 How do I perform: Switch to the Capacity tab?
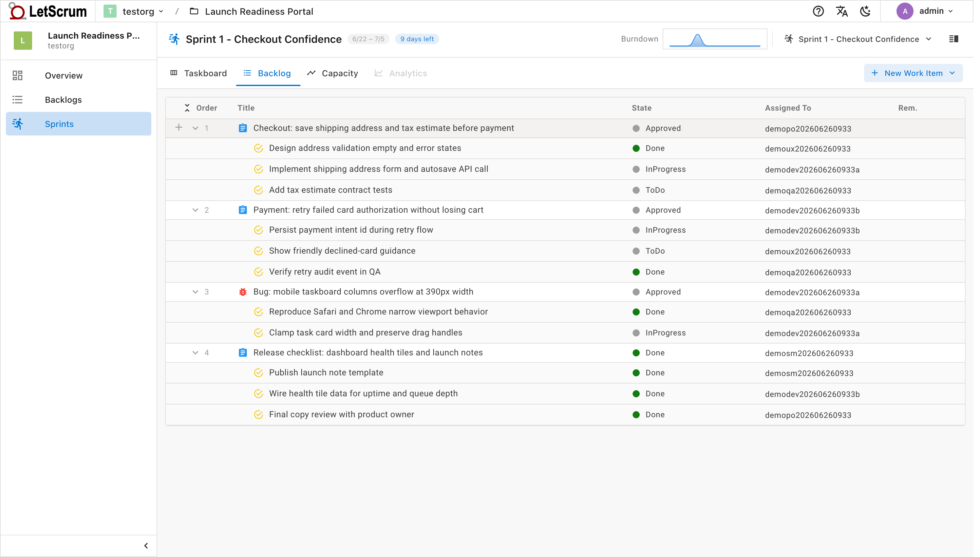pos(332,73)
